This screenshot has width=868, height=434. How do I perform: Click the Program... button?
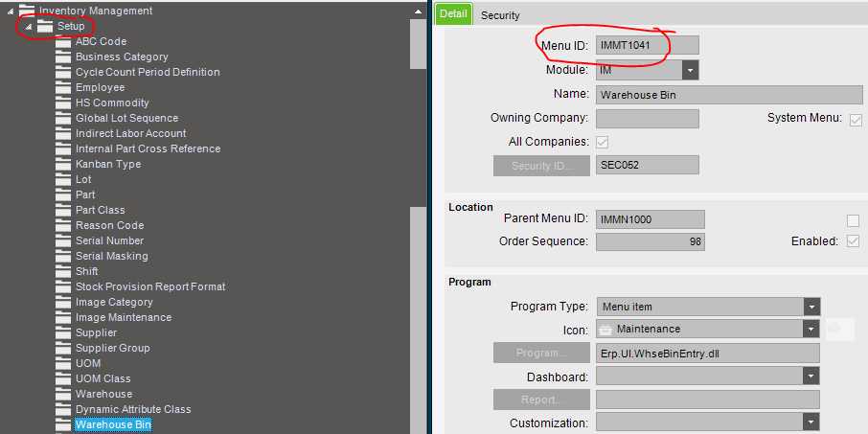542,354
